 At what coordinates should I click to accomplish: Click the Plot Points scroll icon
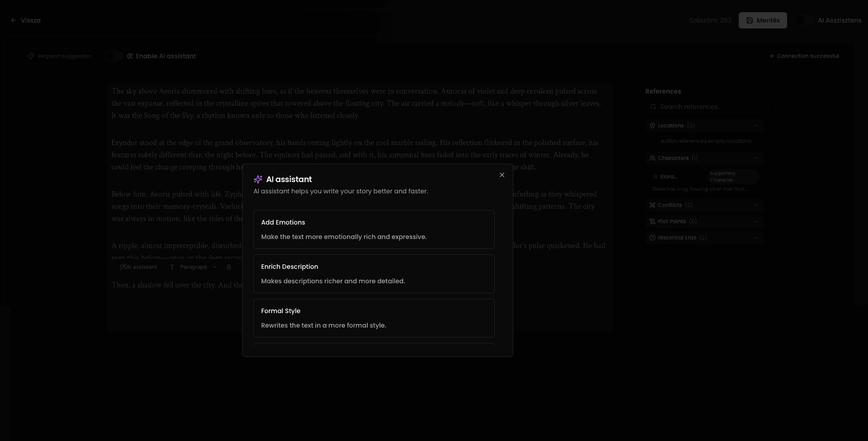pos(652,221)
